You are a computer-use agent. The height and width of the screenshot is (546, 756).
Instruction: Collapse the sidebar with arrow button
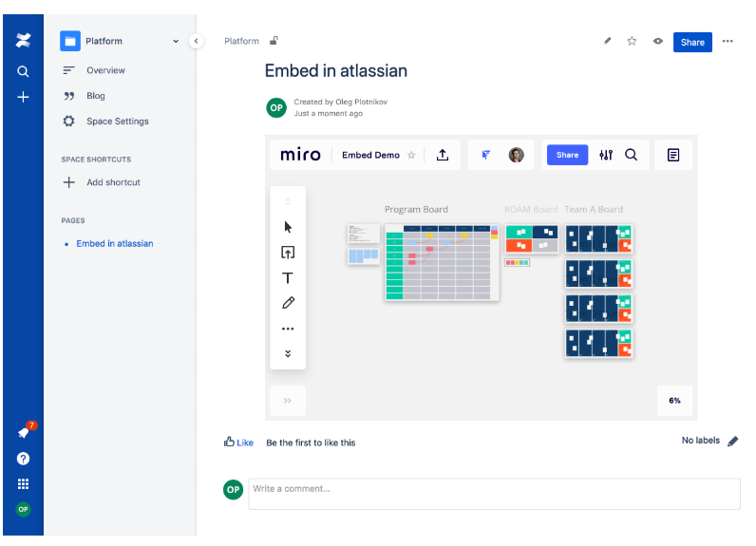pos(196,41)
